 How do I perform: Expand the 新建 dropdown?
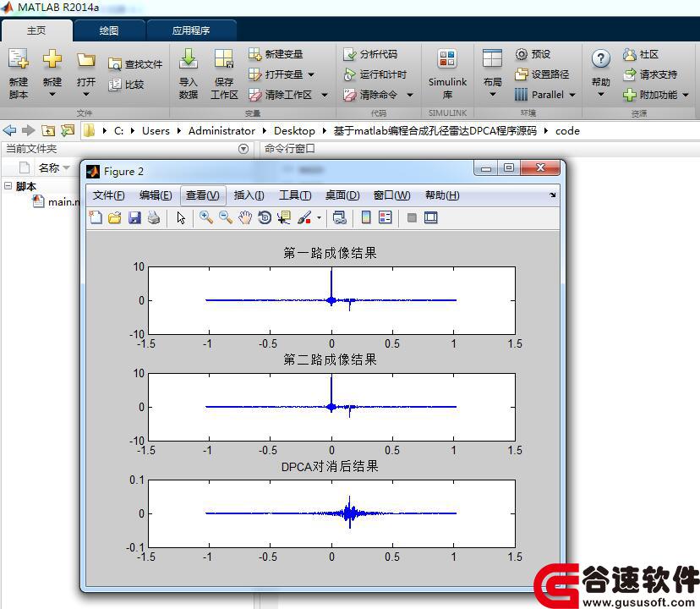click(x=52, y=94)
